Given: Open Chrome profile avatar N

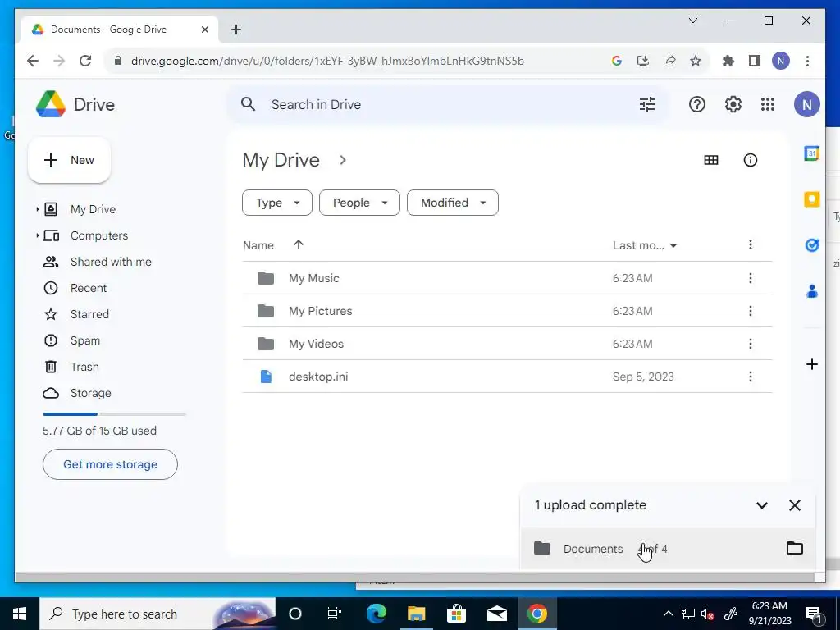Looking at the screenshot, I should [x=781, y=61].
